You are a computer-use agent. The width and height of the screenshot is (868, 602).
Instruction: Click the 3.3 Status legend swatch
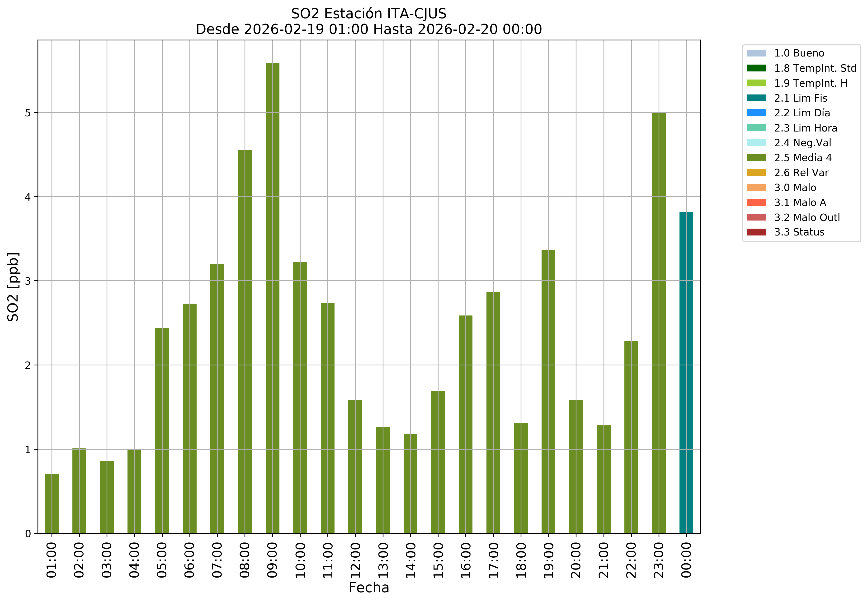click(x=756, y=232)
